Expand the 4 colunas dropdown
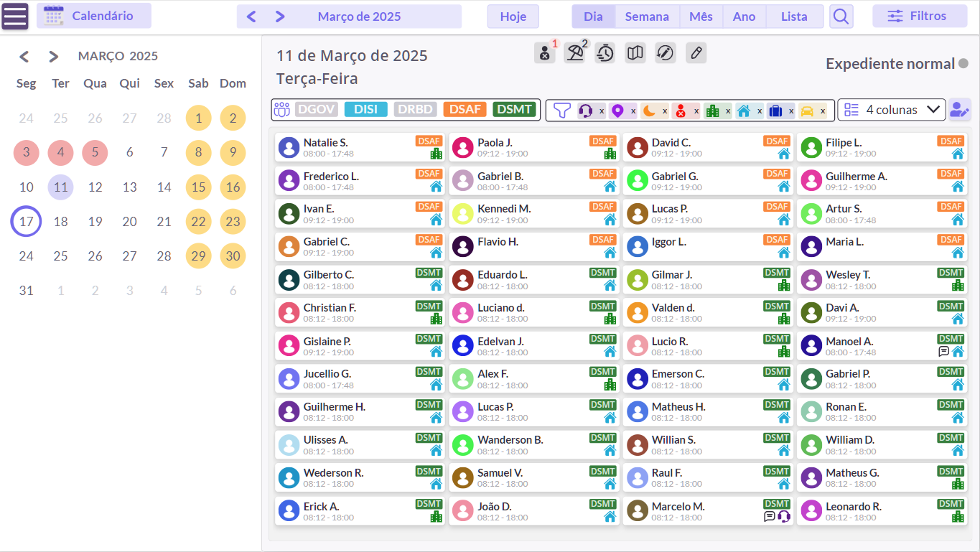This screenshot has width=980, height=552. [x=892, y=110]
